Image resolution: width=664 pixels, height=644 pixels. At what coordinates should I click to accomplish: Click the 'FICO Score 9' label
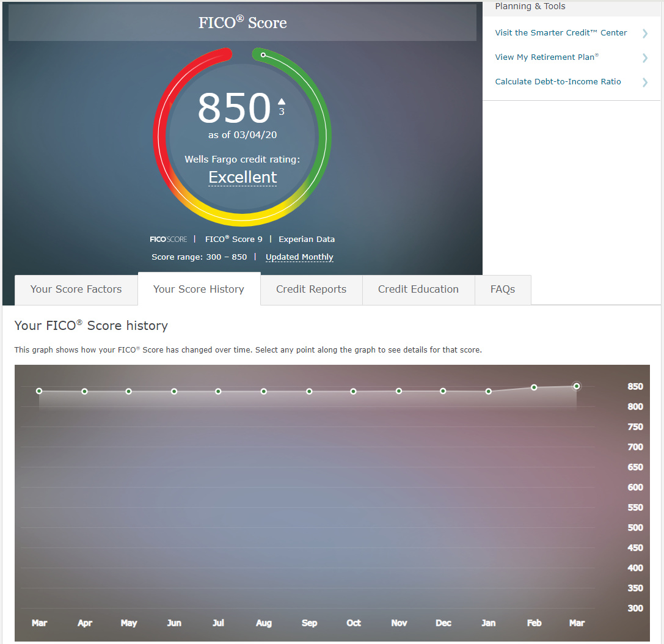pos(234,240)
